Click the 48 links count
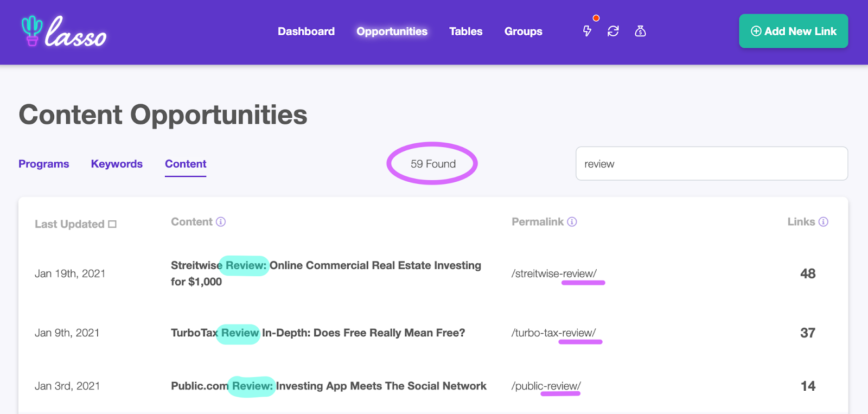Image resolution: width=868 pixels, height=414 pixels. [x=808, y=273]
